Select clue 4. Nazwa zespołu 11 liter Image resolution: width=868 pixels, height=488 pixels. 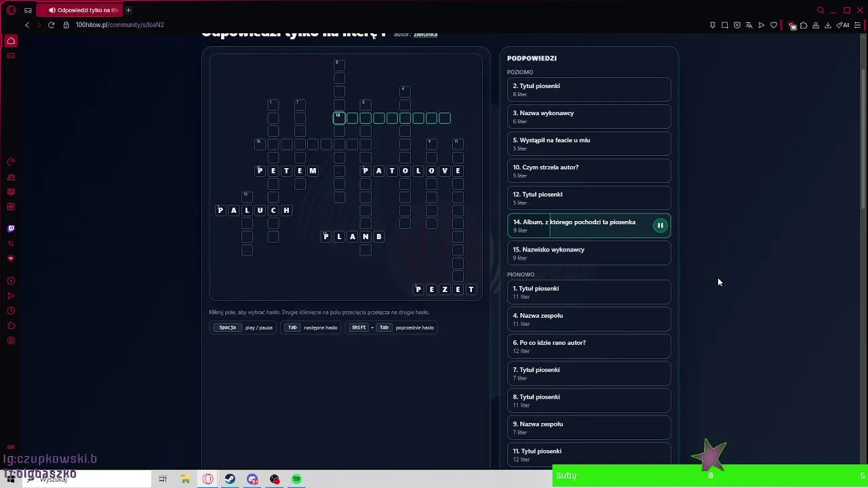589,319
